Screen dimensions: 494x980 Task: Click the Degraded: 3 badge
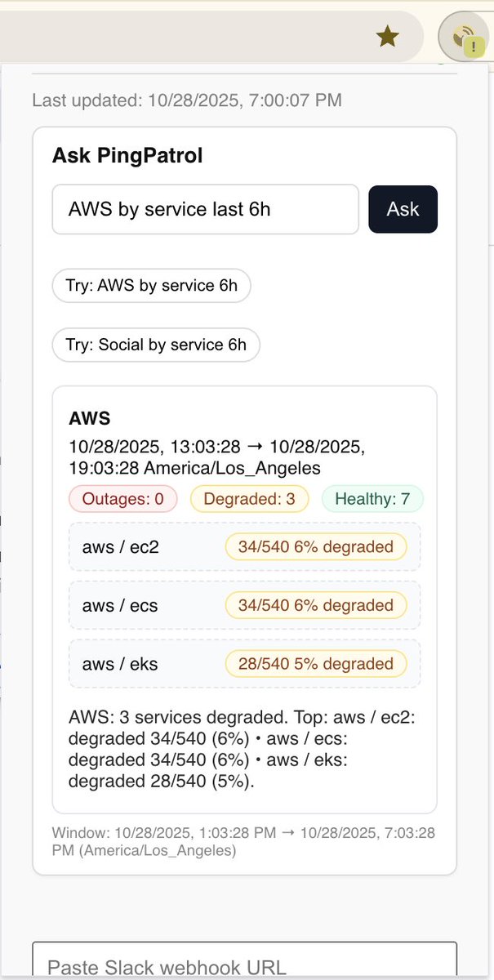pos(250,498)
